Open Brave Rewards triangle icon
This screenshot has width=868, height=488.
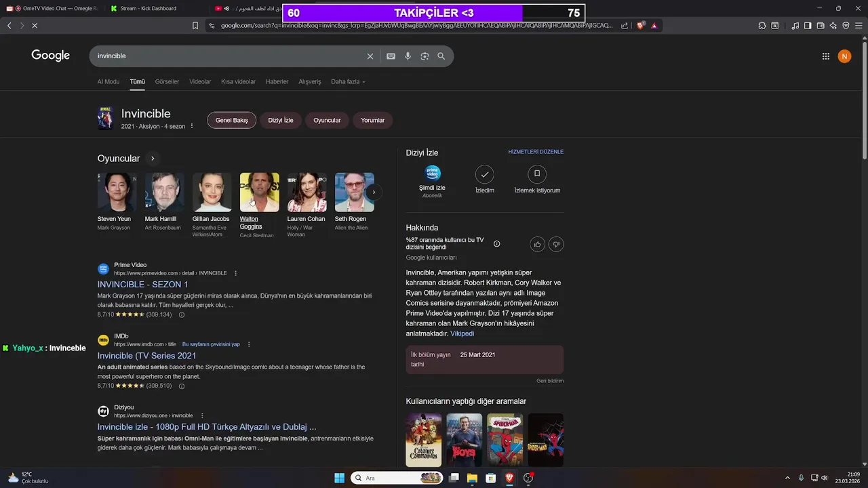point(654,25)
